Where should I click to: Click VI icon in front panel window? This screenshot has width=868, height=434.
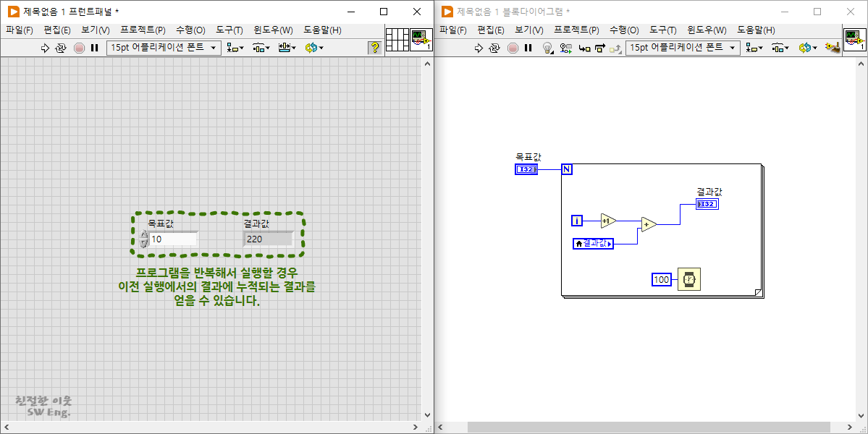[421, 39]
